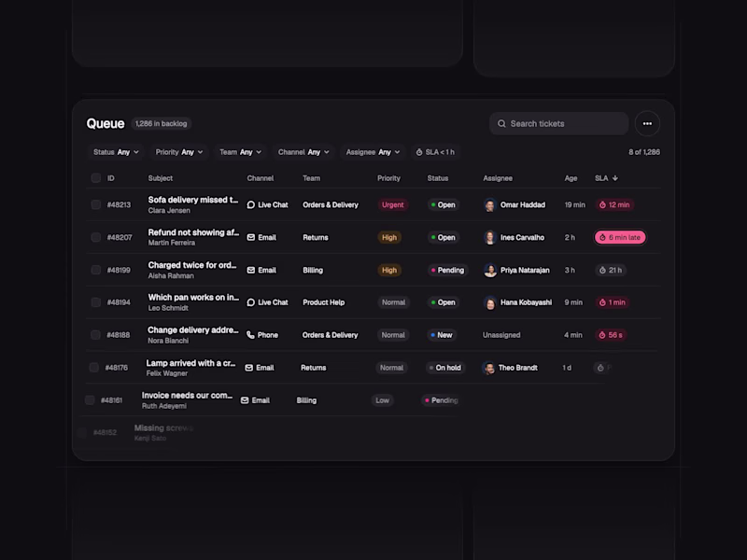Screen dimensions: 747x560
Task: Click the Email envelope icon on #48199
Action: (250, 270)
